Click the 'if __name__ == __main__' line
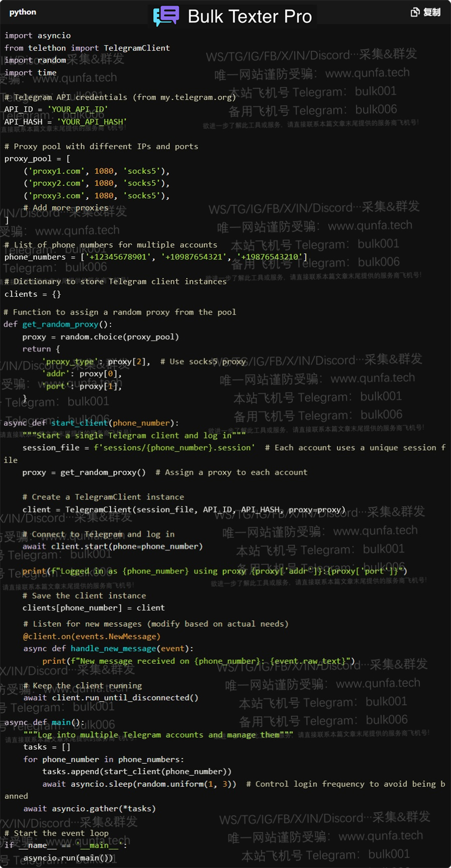The width and height of the screenshot is (451, 868). coord(66,845)
